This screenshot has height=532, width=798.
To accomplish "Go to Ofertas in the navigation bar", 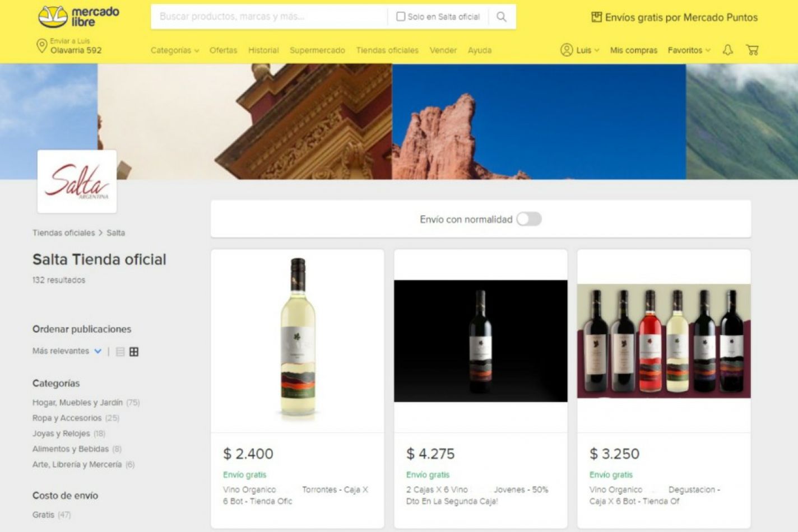I will pos(223,50).
